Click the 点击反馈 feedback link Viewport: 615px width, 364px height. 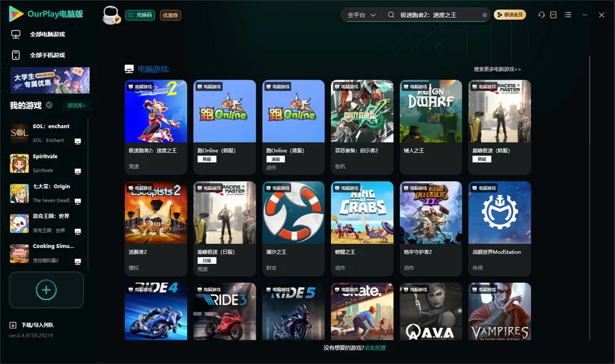pyautogui.click(x=375, y=348)
